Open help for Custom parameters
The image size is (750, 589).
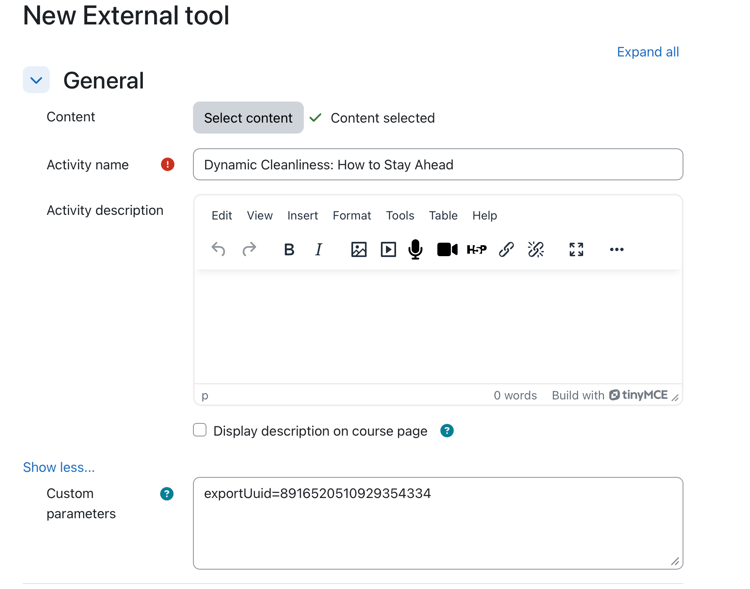tap(166, 494)
